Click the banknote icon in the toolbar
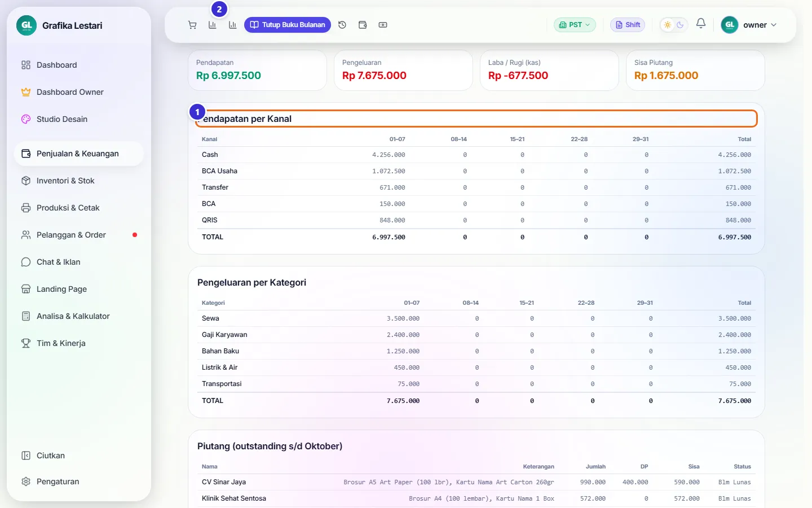812x508 pixels. 383,25
